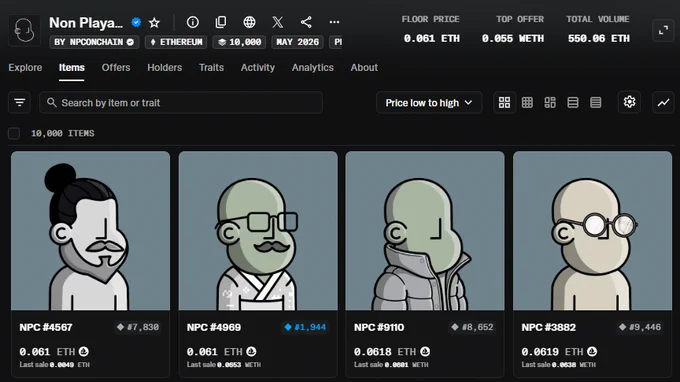The width and height of the screenshot is (680, 382).
Task: Click the ETHEREUM chain badge
Action: tap(176, 42)
